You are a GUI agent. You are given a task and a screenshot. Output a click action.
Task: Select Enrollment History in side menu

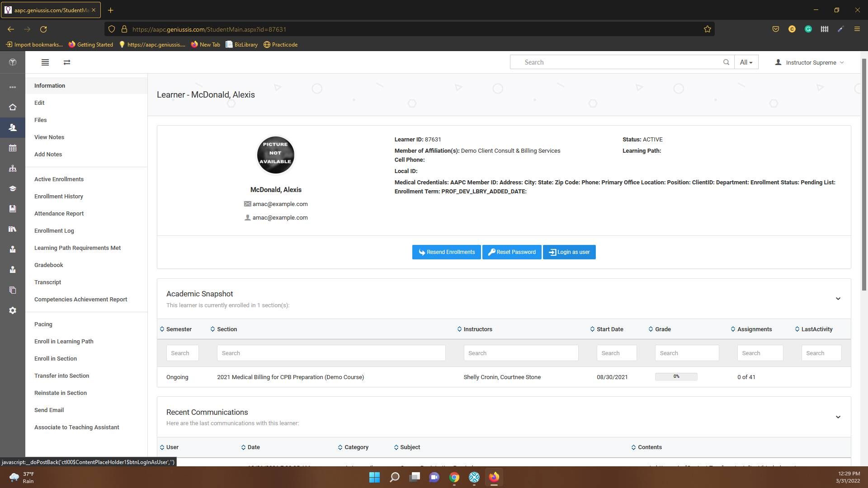click(58, 197)
